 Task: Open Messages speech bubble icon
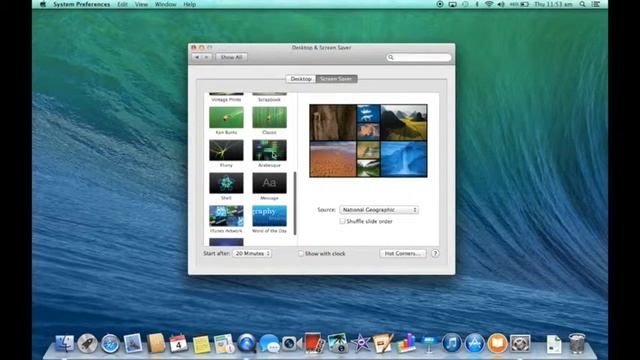point(269,343)
